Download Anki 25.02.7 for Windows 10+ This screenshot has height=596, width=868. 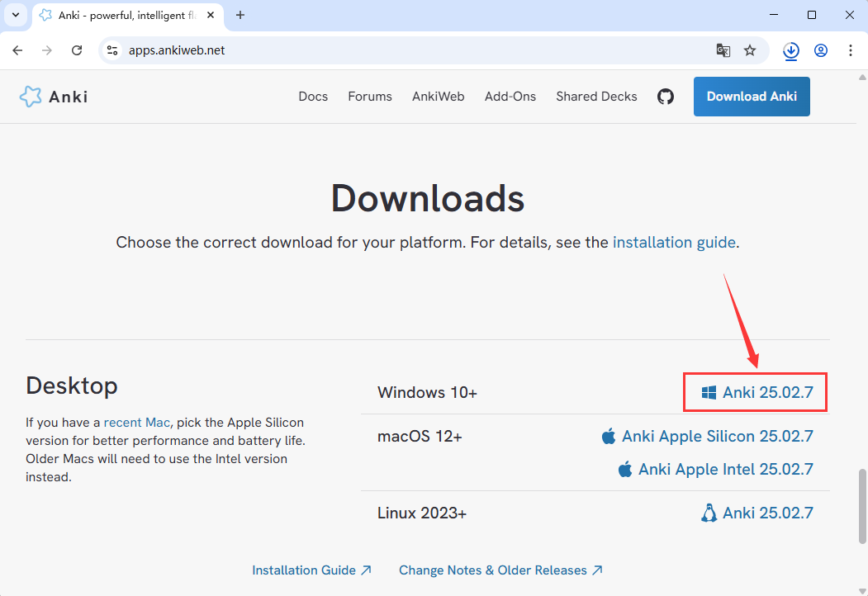tap(757, 392)
